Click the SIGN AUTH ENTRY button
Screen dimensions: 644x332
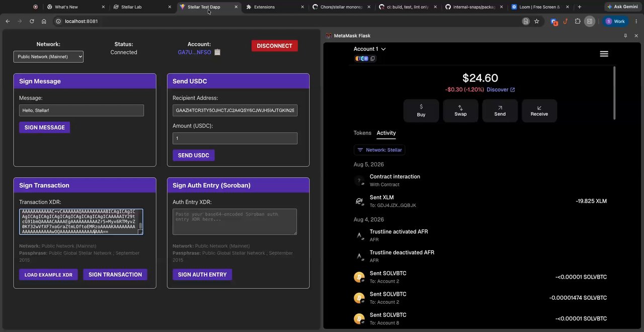point(202,275)
